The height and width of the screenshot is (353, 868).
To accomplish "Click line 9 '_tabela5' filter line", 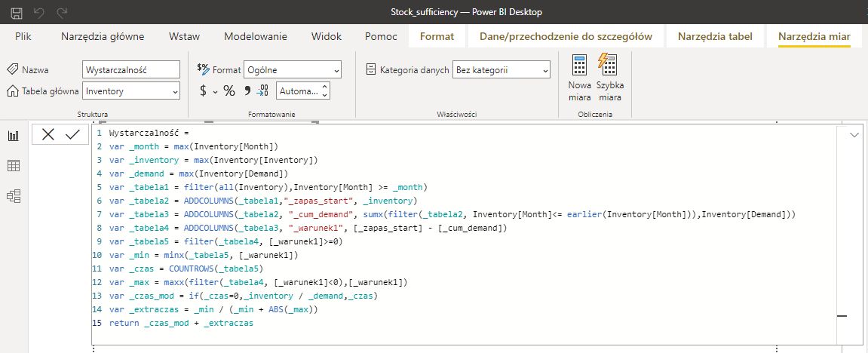I will (x=225, y=242).
